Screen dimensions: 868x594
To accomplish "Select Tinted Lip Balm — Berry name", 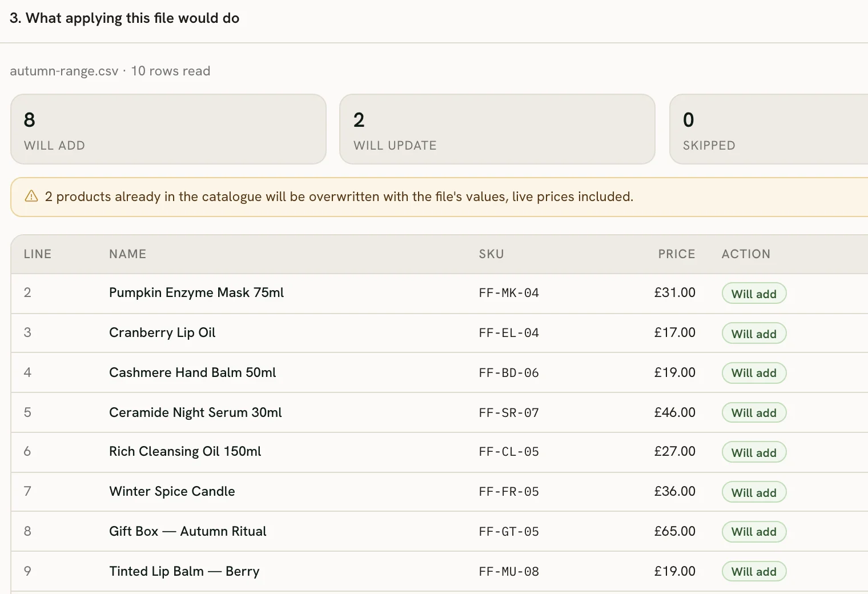I will 184,571.
